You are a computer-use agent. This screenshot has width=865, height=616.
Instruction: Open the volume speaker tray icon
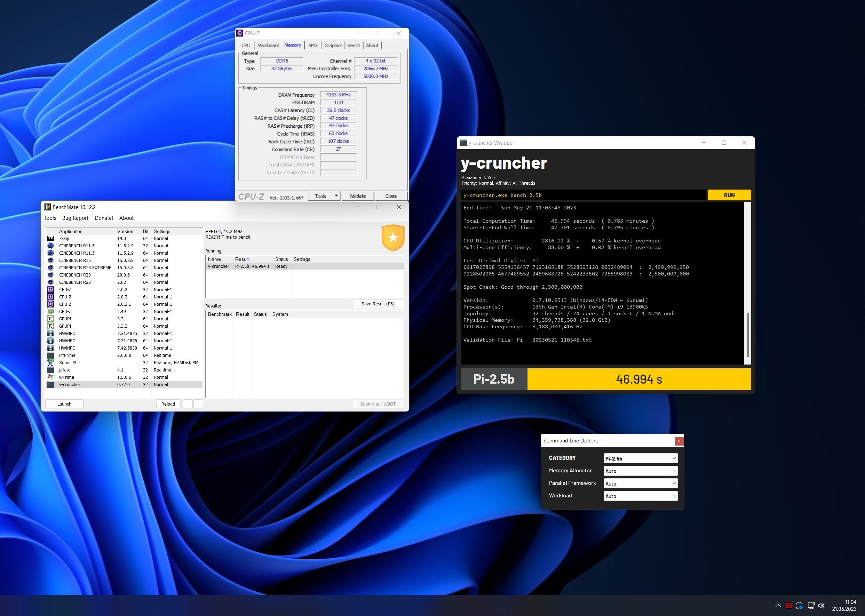(822, 606)
